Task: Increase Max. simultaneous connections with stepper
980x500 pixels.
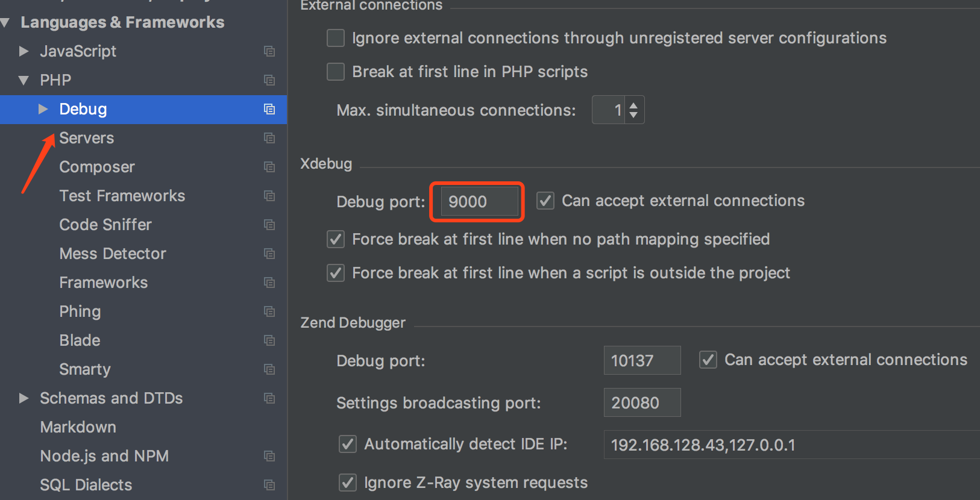Action: click(x=633, y=105)
